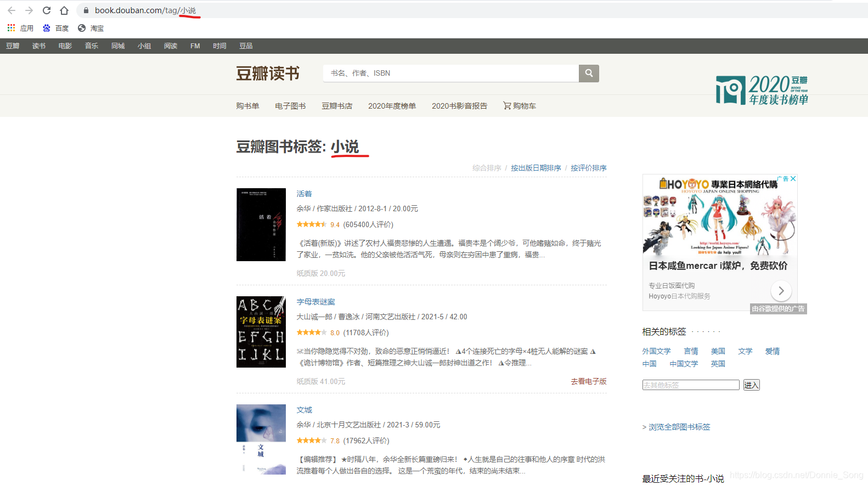Reload the page with refresh icon
This screenshot has width=868, height=485.
pos(47,10)
